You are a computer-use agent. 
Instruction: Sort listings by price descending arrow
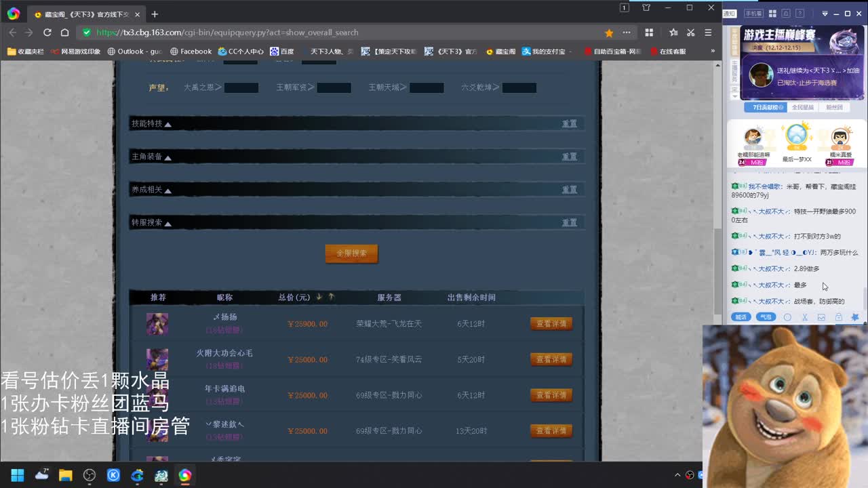pos(319,297)
